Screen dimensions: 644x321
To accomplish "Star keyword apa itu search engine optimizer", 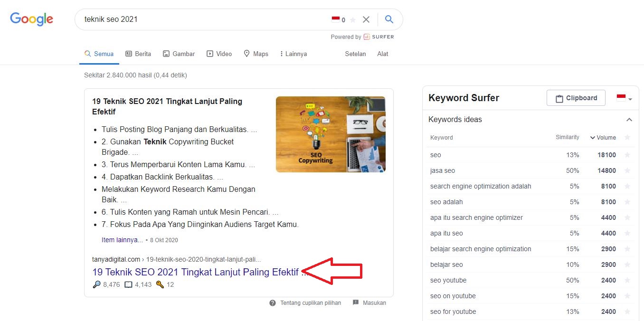I will [x=627, y=217].
